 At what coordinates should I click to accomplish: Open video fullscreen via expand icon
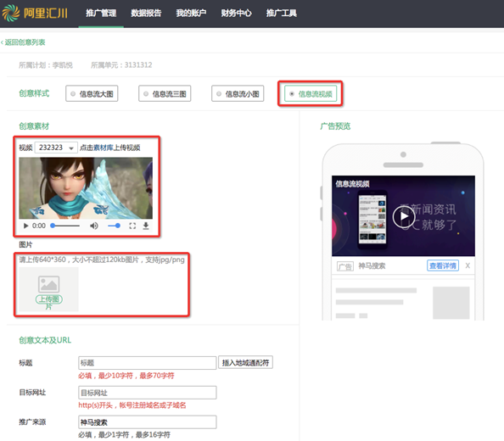pos(132,226)
